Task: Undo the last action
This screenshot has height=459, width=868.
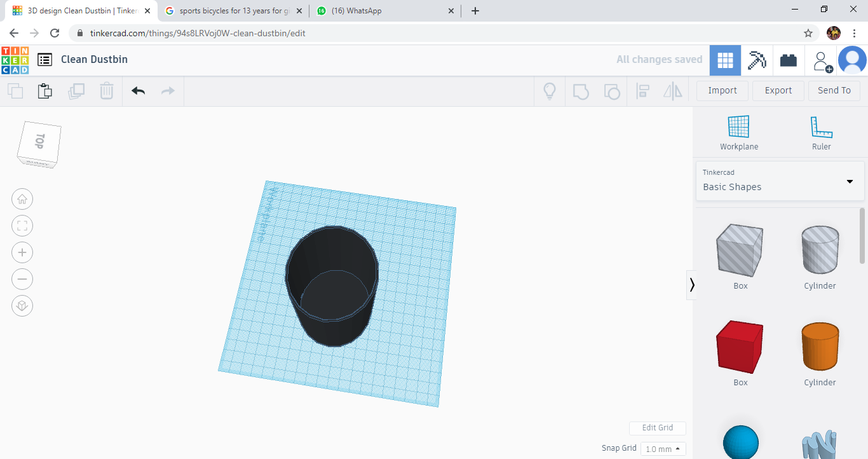Action: [139, 91]
